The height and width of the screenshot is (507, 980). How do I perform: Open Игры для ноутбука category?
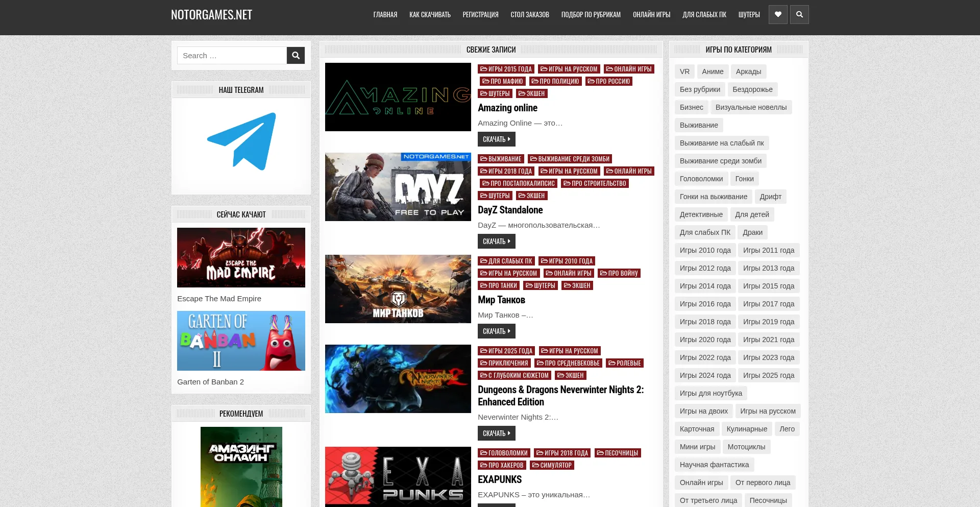click(710, 393)
